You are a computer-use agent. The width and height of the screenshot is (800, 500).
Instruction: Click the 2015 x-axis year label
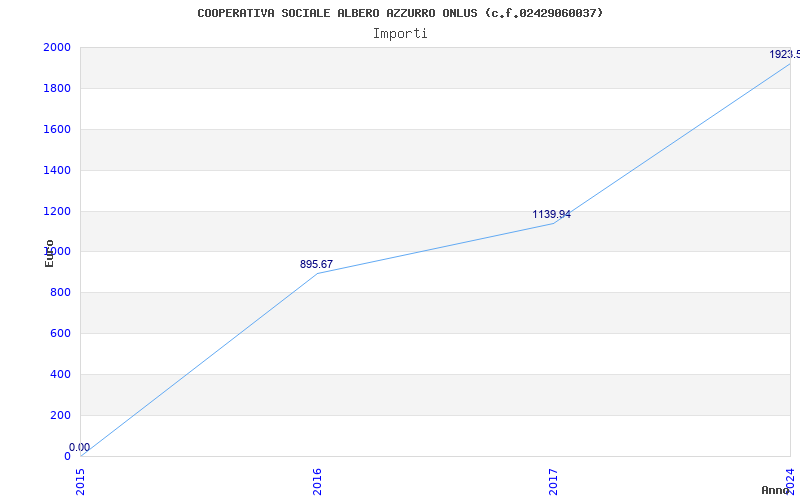click(80, 482)
